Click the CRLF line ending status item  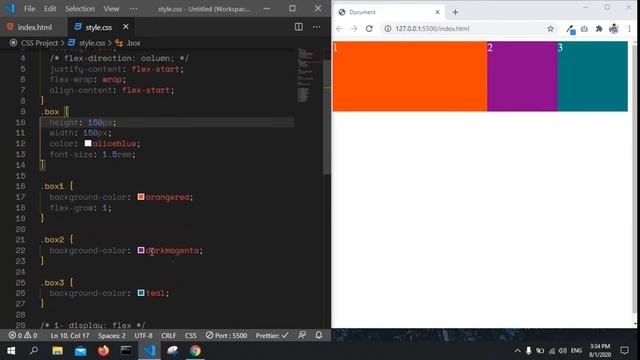(169, 336)
